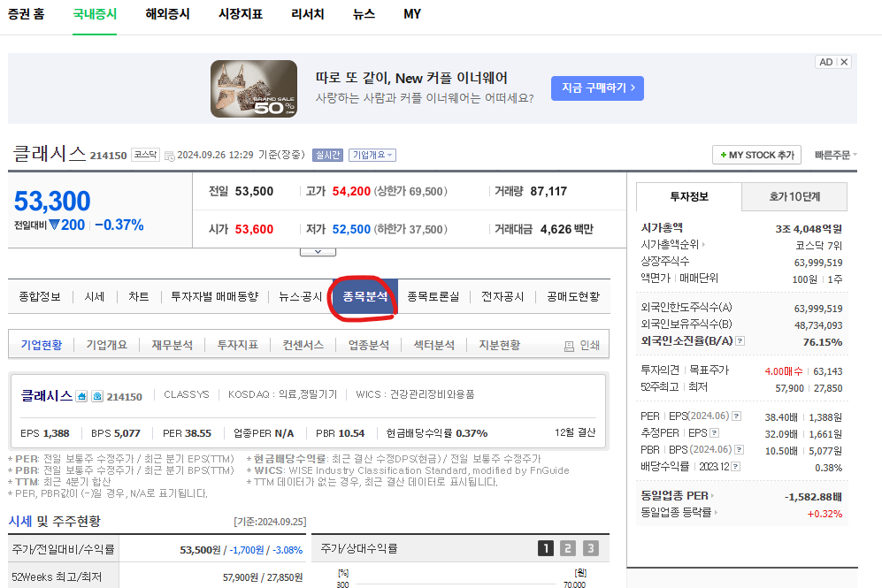Image resolution: width=882 pixels, height=588 pixels.
Task: Click the MY STOCK 추가 button
Action: [756, 155]
